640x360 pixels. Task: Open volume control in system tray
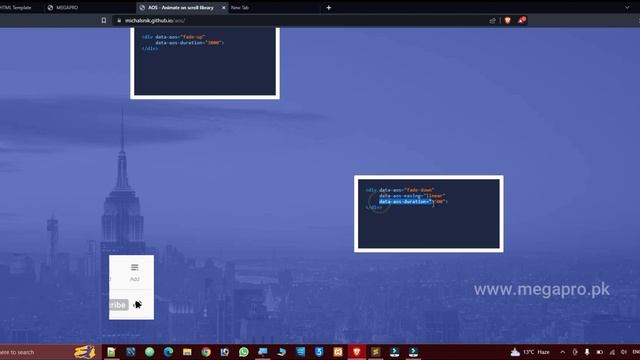tap(624, 352)
